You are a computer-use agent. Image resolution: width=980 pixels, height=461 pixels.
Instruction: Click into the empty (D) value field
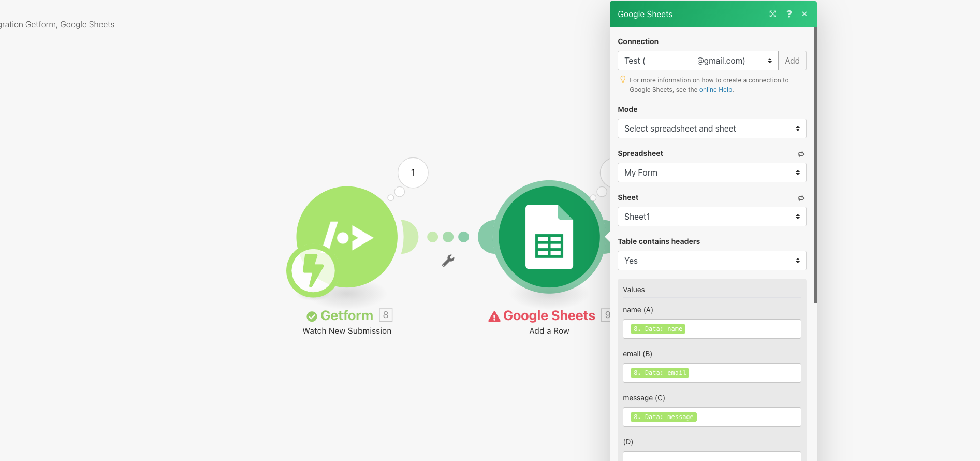point(712,456)
